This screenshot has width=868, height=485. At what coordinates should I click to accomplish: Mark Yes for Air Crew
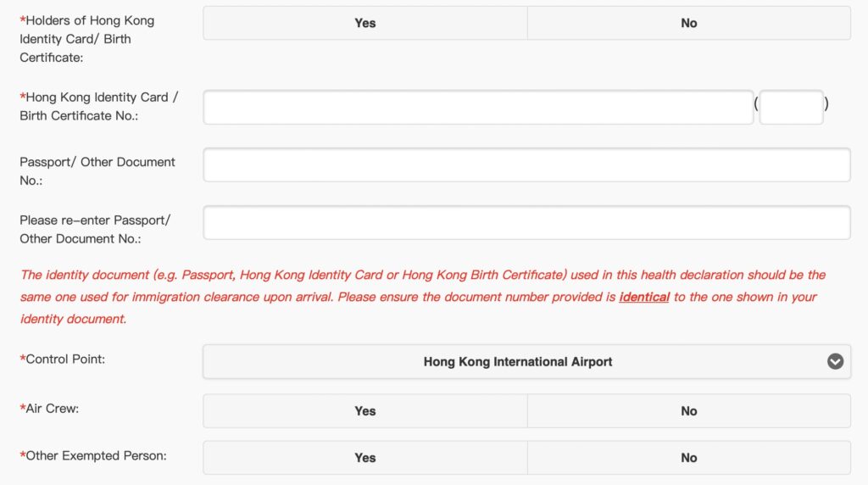tap(365, 410)
